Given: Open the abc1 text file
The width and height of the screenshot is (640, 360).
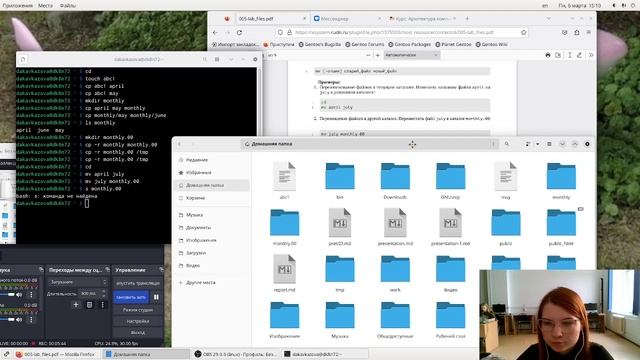Looking at the screenshot, I should 284,176.
